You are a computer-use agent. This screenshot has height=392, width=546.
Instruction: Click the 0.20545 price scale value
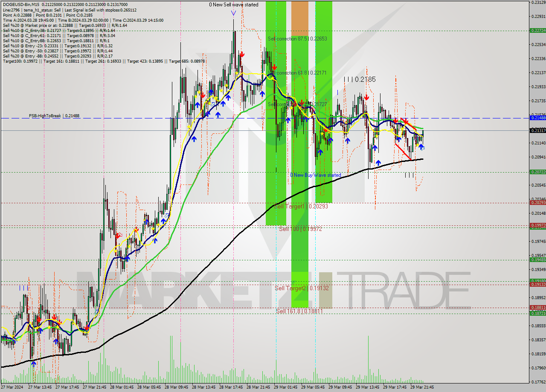(x=539, y=185)
